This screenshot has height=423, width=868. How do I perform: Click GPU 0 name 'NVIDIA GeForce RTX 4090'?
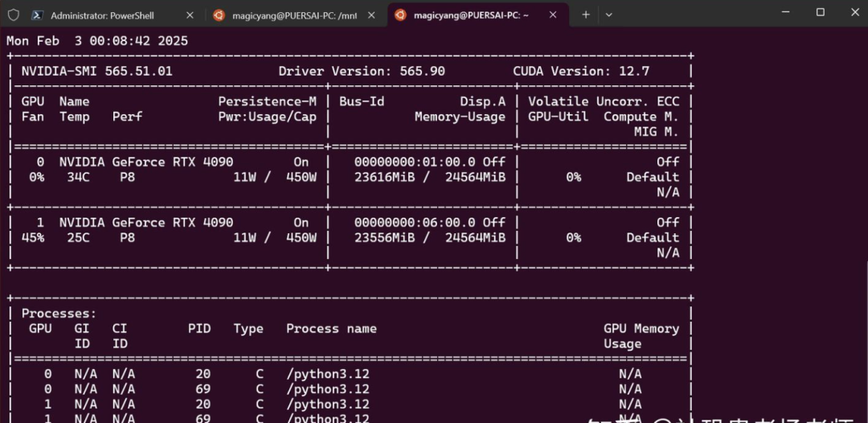(x=146, y=162)
